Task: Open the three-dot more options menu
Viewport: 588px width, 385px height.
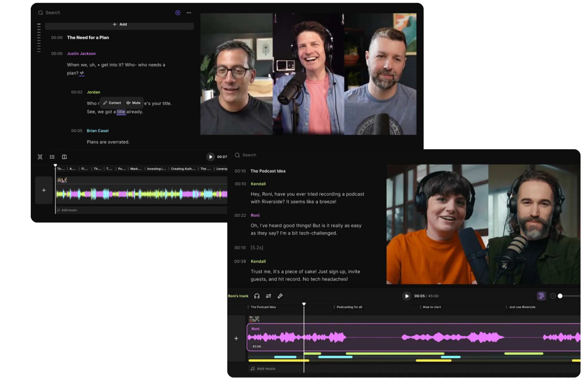Action: click(189, 13)
